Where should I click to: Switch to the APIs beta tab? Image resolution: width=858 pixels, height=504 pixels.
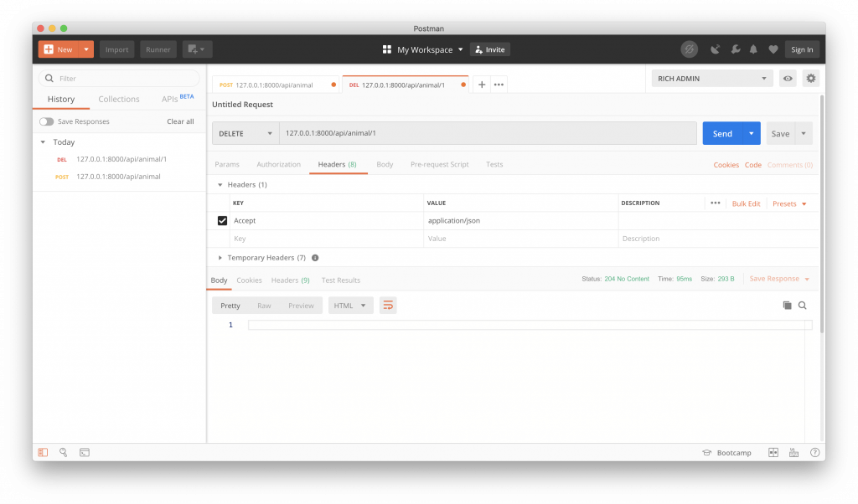coord(178,99)
